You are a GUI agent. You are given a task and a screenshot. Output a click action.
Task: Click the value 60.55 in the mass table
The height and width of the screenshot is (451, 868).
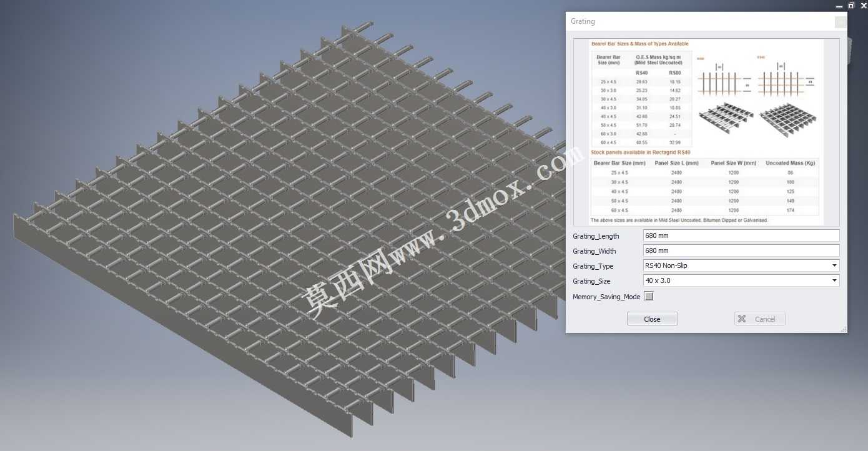click(642, 142)
